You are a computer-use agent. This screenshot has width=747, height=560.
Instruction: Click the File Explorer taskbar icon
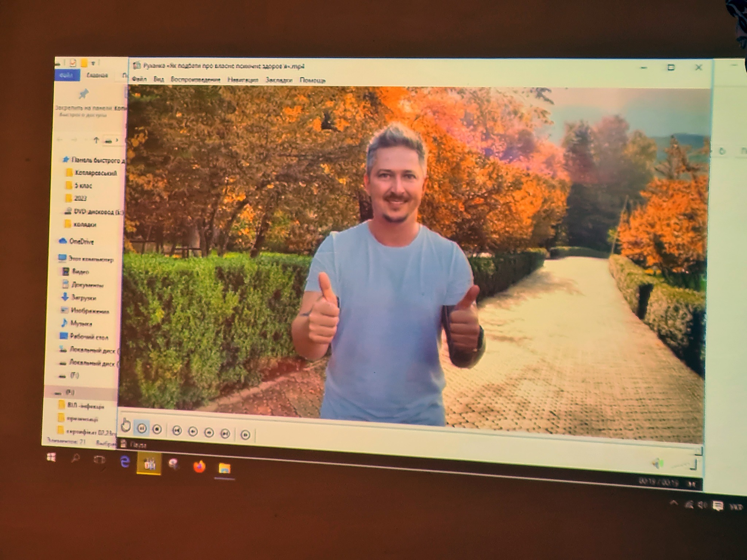[224, 468]
